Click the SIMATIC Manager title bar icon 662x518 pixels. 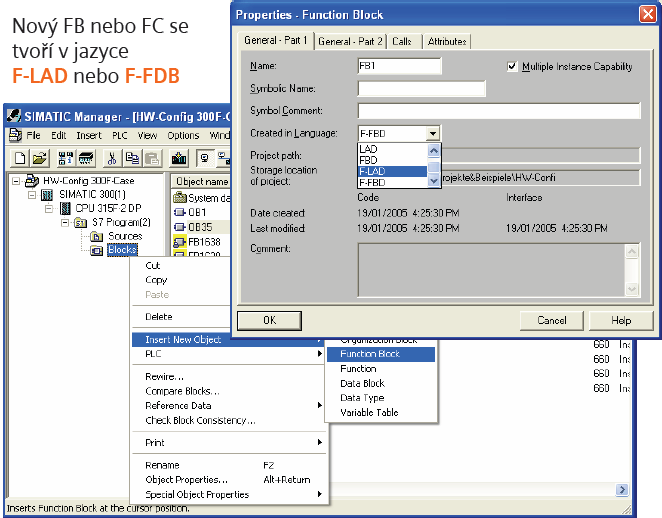pyautogui.click(x=14, y=116)
